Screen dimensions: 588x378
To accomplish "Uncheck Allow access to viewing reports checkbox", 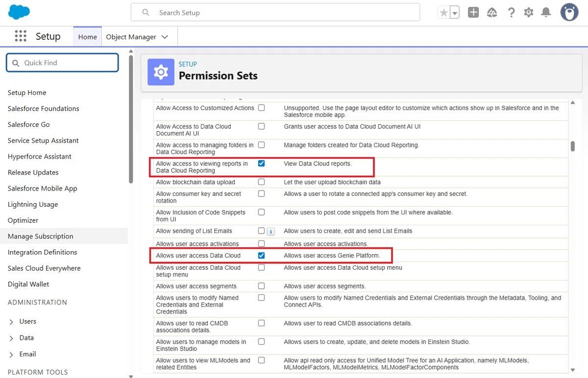I will click(x=262, y=164).
